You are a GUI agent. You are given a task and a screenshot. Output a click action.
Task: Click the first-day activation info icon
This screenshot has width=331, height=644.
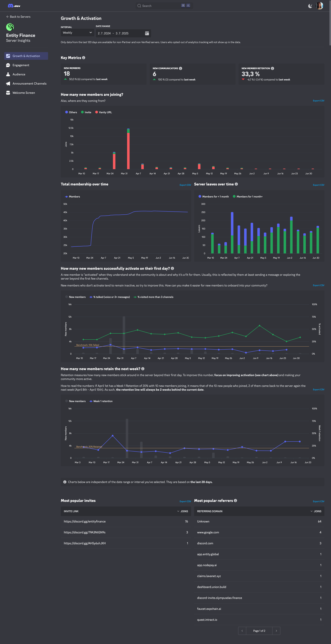pyautogui.click(x=172, y=268)
